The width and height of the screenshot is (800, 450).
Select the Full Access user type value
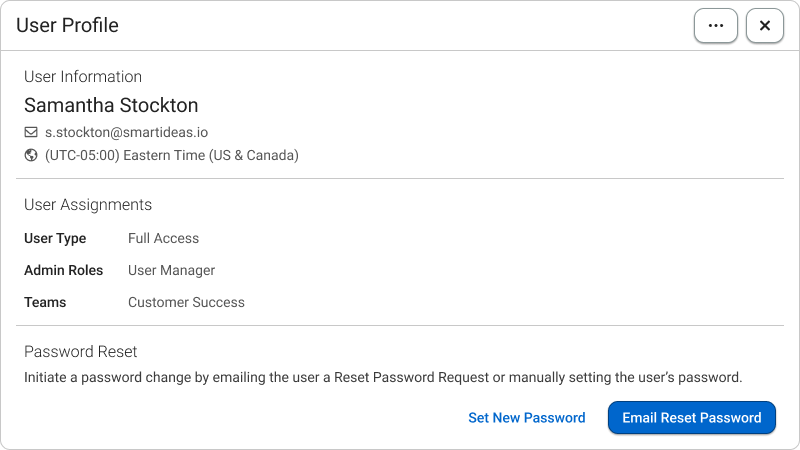163,238
